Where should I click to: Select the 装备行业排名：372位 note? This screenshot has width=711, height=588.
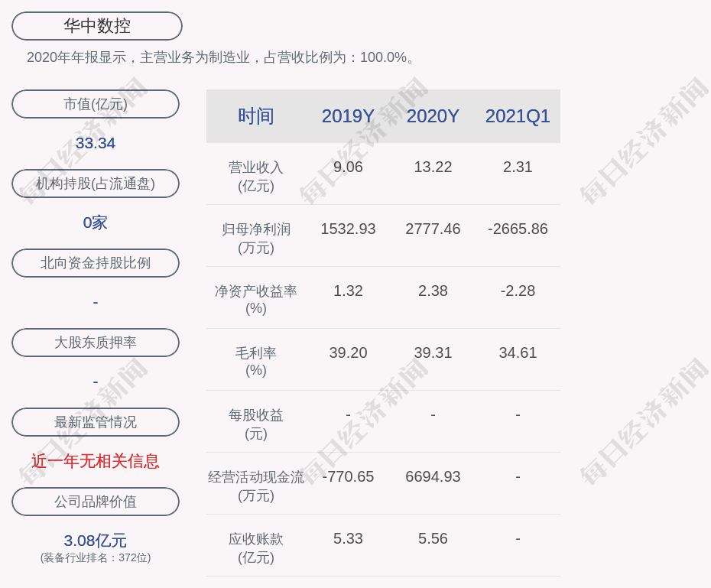pyautogui.click(x=96, y=557)
